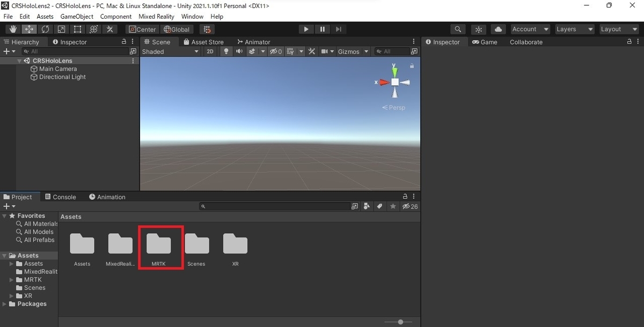Select the Hand tool

tap(13, 29)
